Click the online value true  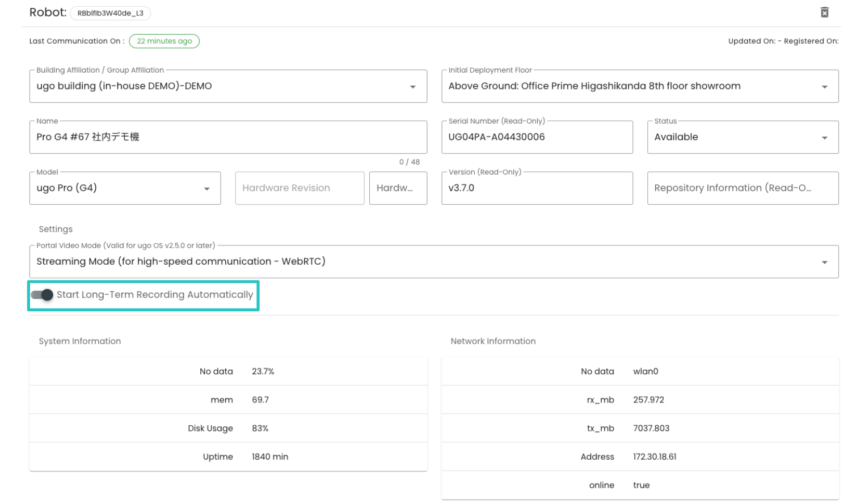(642, 485)
